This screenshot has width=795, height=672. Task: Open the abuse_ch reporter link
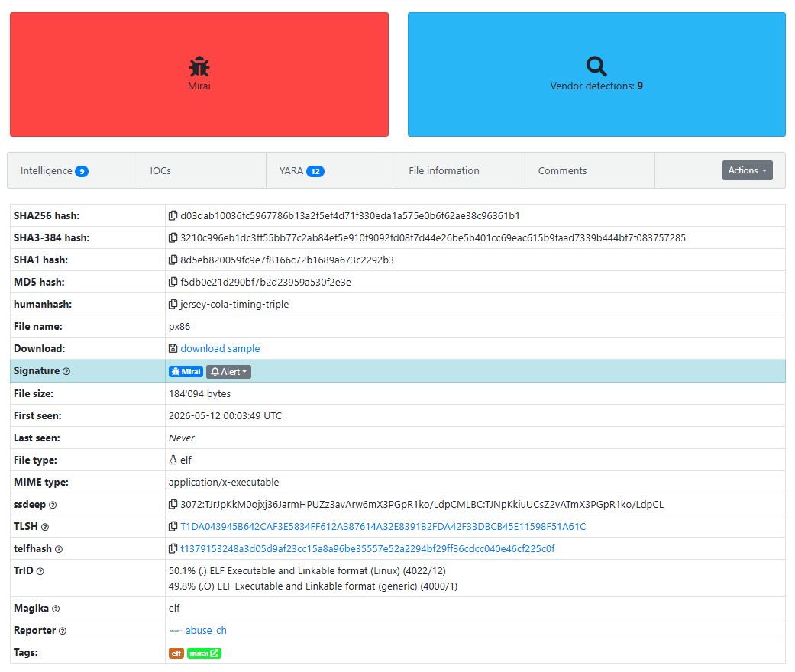[206, 631]
